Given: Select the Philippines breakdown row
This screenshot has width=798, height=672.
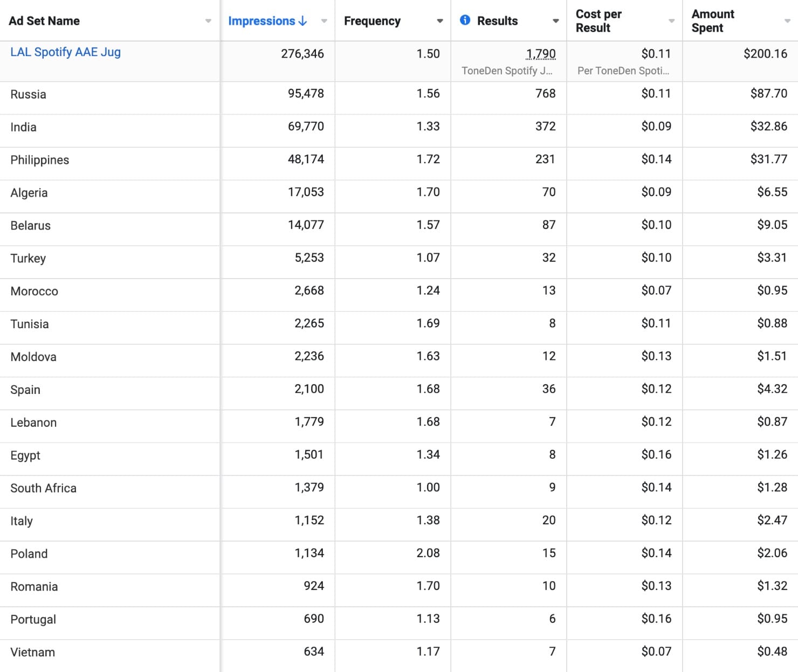Looking at the screenshot, I should [x=40, y=160].
